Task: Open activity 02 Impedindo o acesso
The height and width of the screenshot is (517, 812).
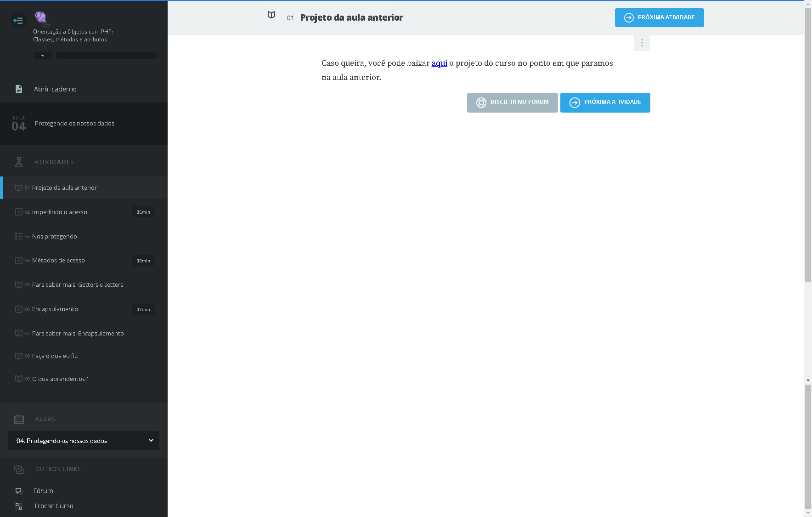Action: point(60,212)
